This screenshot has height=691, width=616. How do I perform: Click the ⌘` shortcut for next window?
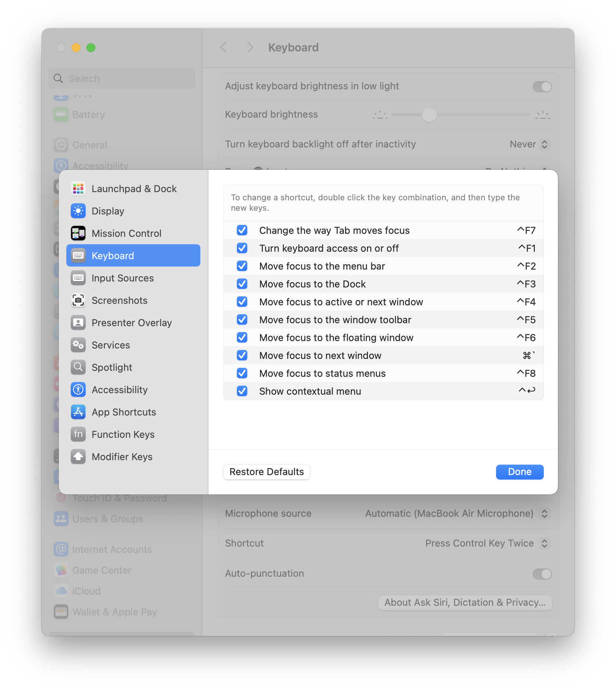point(529,356)
